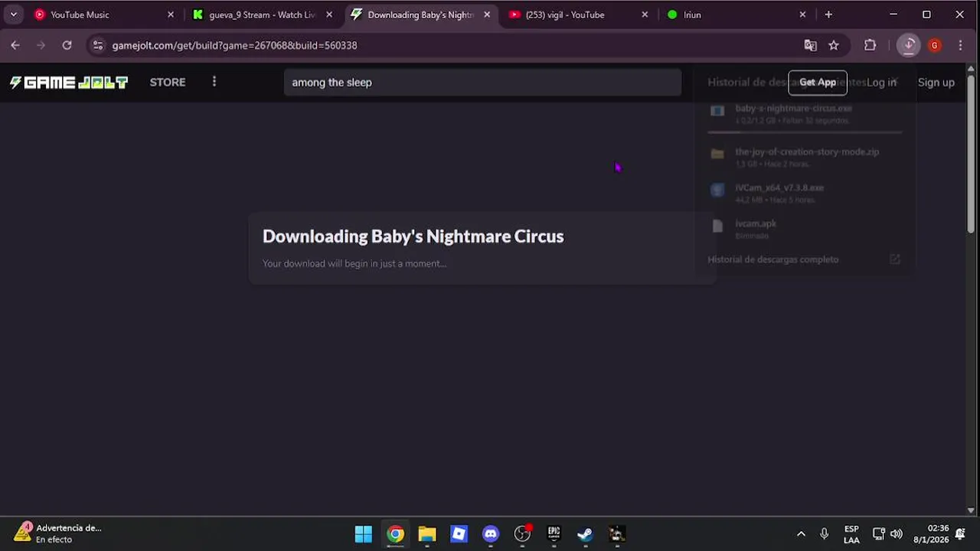The width and height of the screenshot is (980, 551).
Task: Click the Log in link
Action: point(881,82)
